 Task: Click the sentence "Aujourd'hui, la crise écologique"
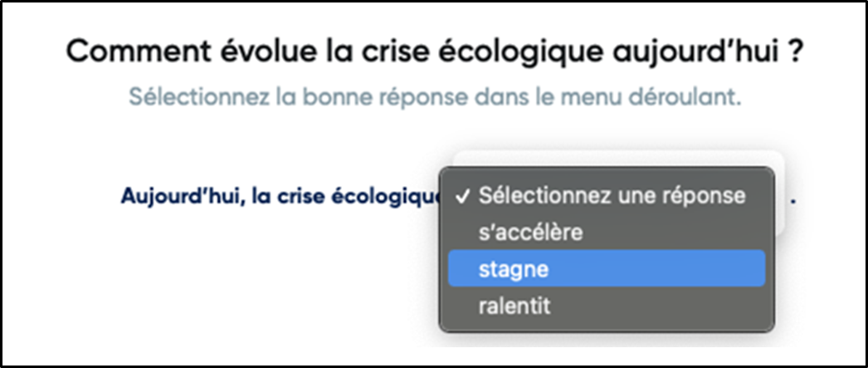[x=279, y=198]
